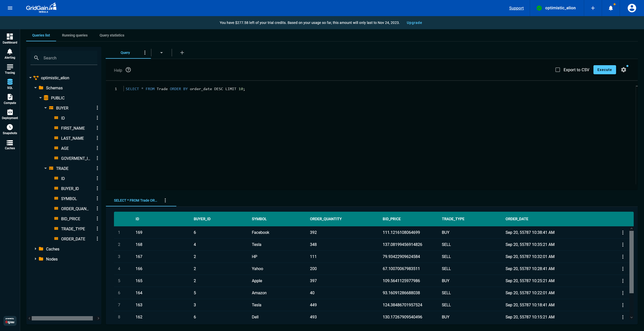The height and width of the screenshot is (331, 644).
Task: Switch to the Queries list tab
Action: [x=41, y=35]
